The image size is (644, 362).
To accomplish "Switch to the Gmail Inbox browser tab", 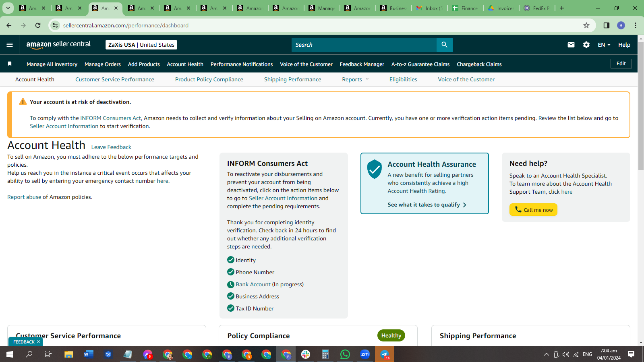I will [x=429, y=8].
